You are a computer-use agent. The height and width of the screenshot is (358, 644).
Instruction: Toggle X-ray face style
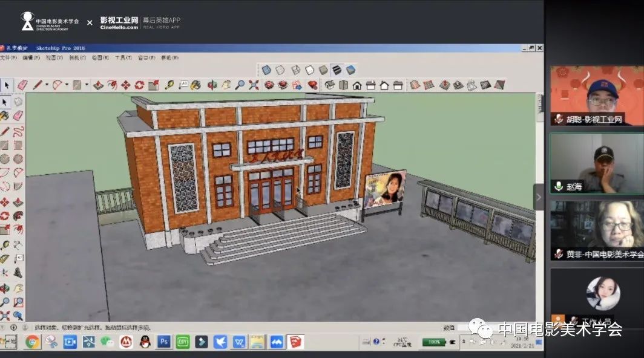coord(266,70)
